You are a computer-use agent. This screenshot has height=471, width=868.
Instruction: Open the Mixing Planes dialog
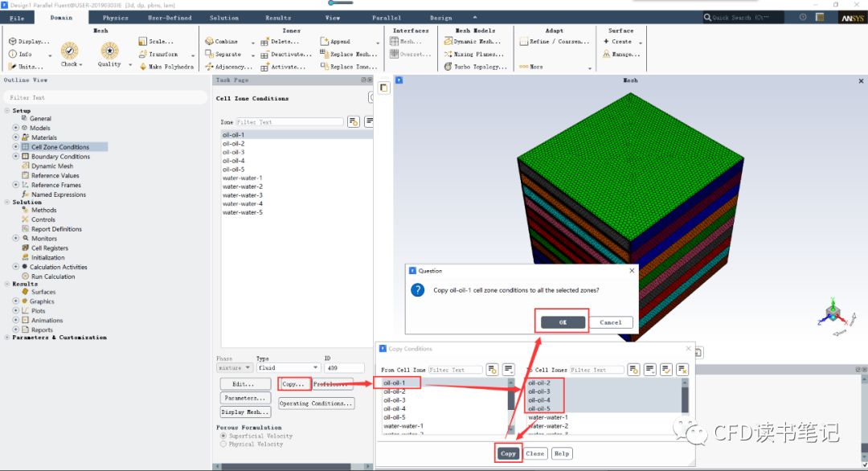point(474,54)
